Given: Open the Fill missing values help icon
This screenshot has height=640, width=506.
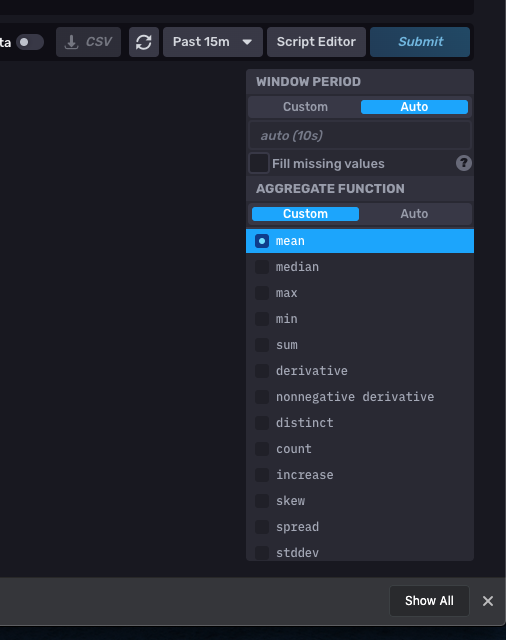Looking at the screenshot, I should point(464,163).
